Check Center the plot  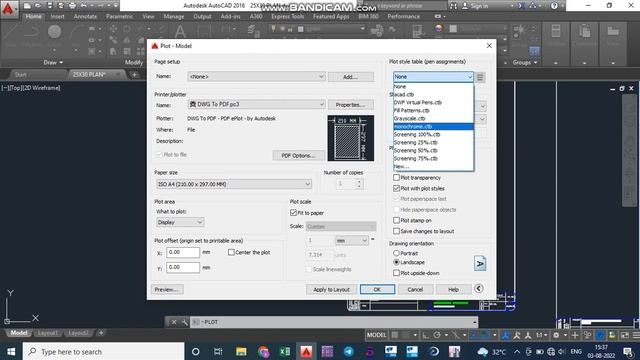[x=231, y=252]
